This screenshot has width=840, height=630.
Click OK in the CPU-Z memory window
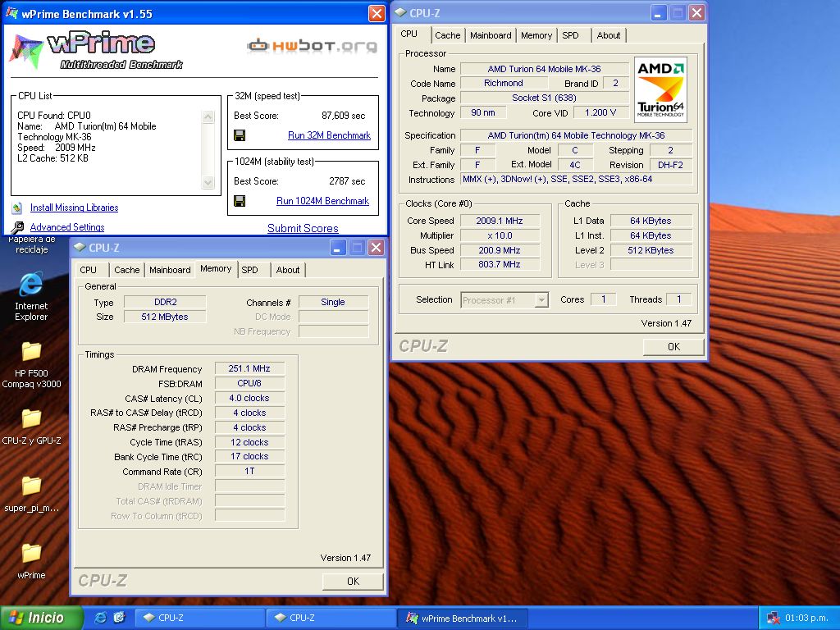click(x=353, y=582)
